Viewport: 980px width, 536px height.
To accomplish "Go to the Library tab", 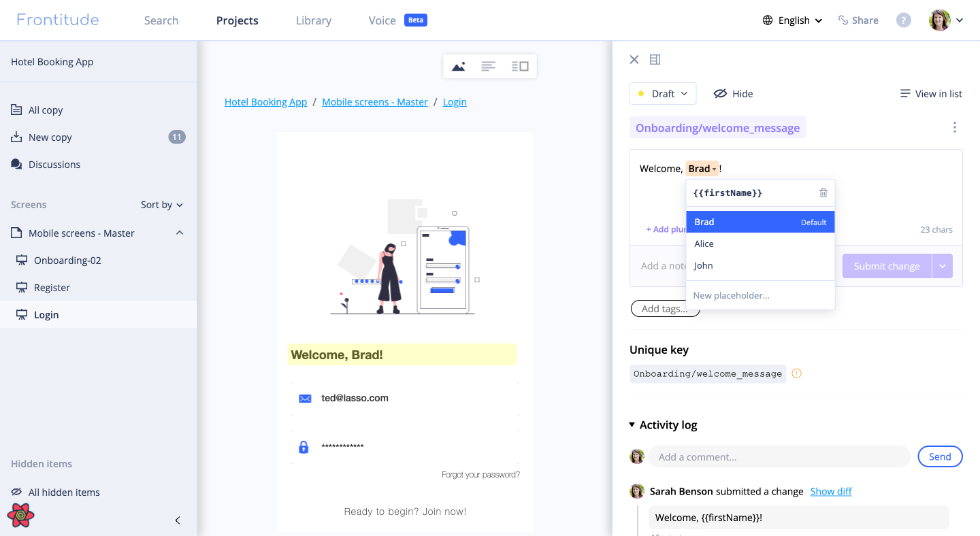I will tap(314, 20).
